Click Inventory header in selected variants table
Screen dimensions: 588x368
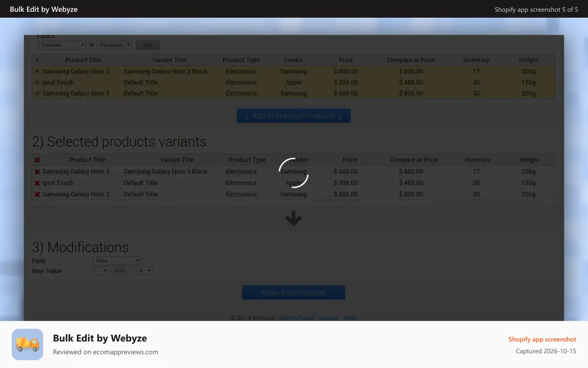478,160
